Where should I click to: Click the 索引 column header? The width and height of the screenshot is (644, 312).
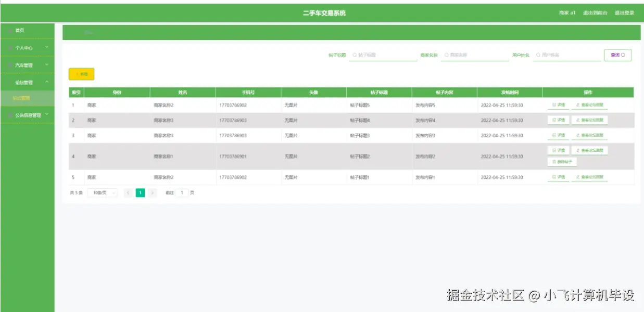click(76, 93)
